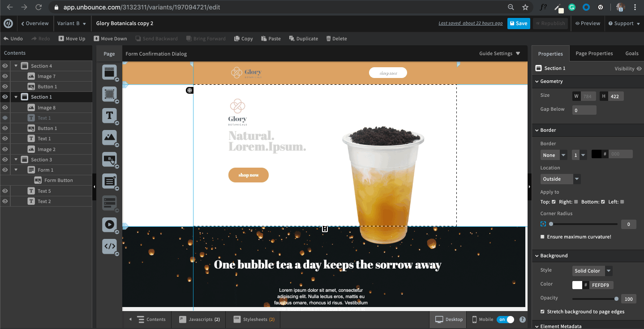Uncheck Stretch background to page edges

543,312
